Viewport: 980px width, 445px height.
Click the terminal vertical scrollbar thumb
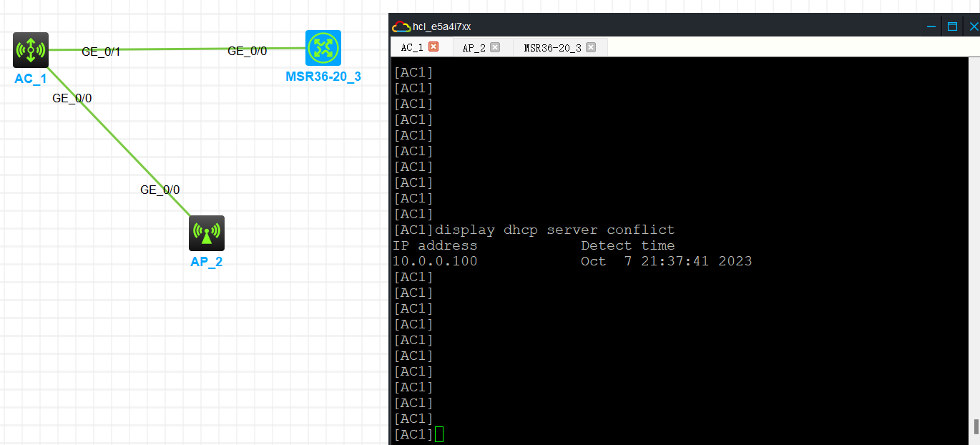point(976,426)
